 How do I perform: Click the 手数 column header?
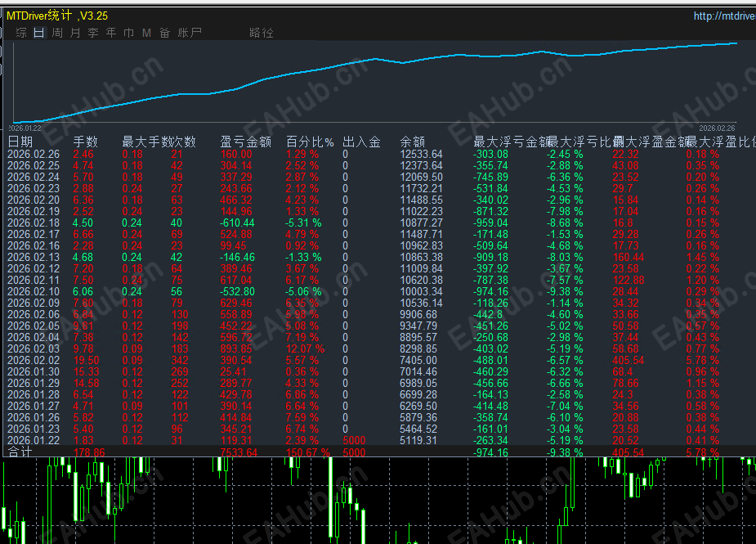pos(85,142)
